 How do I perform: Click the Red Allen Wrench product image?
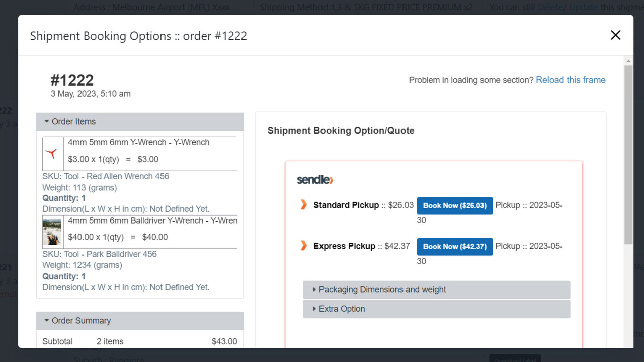coord(52,154)
